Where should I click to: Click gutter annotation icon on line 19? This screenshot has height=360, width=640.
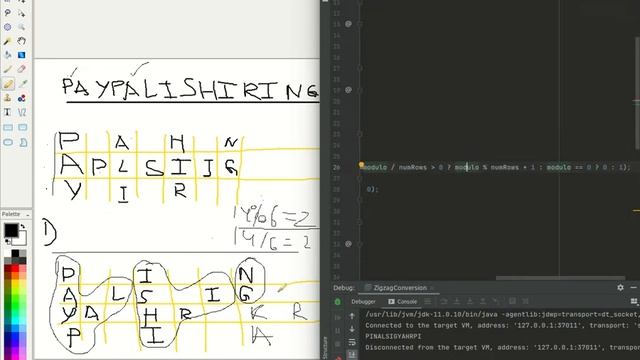tap(348, 90)
